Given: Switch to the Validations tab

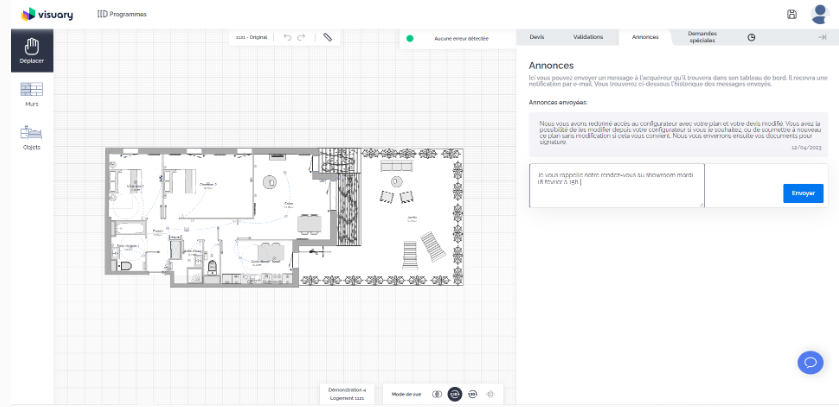Looking at the screenshot, I should pyautogui.click(x=588, y=37).
